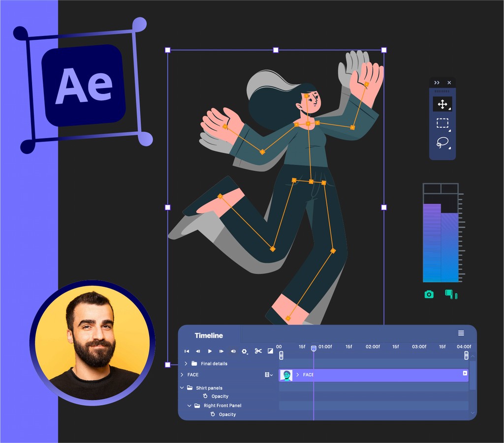Viewport: 504px width, 443px height.
Task: Cut the clip with the Scissors tool
Action: click(x=258, y=351)
